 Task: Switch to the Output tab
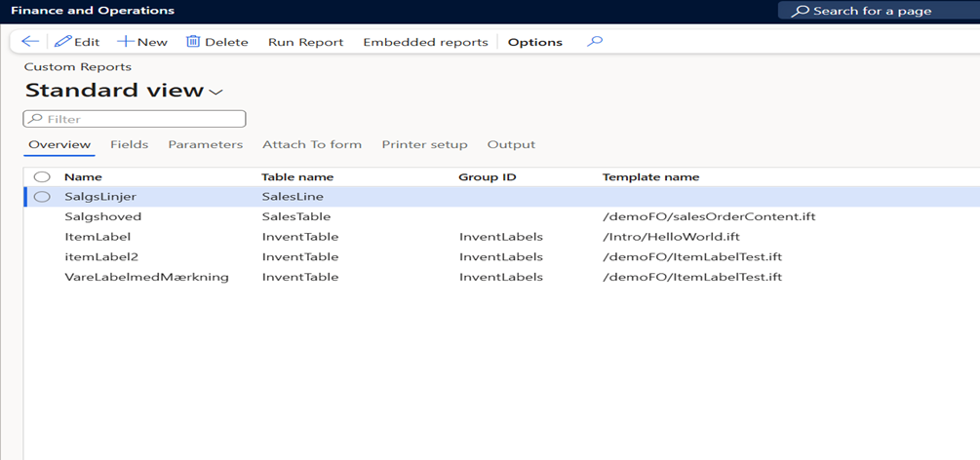point(511,144)
